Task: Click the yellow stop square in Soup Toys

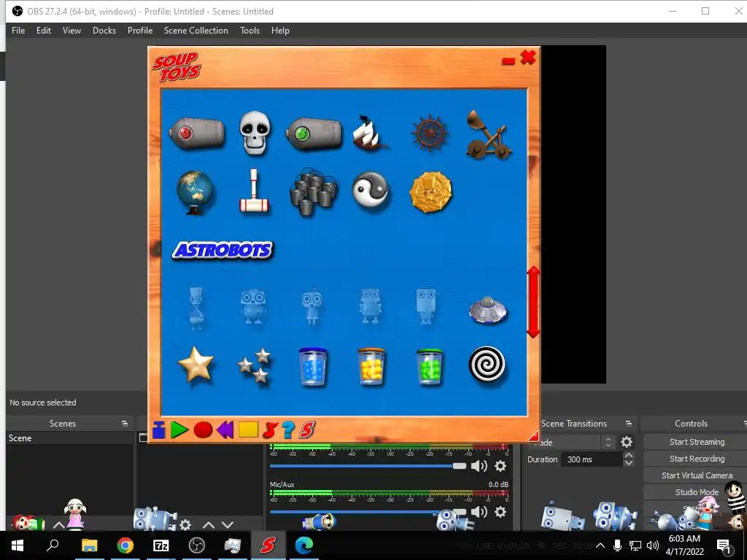Action: coord(248,429)
